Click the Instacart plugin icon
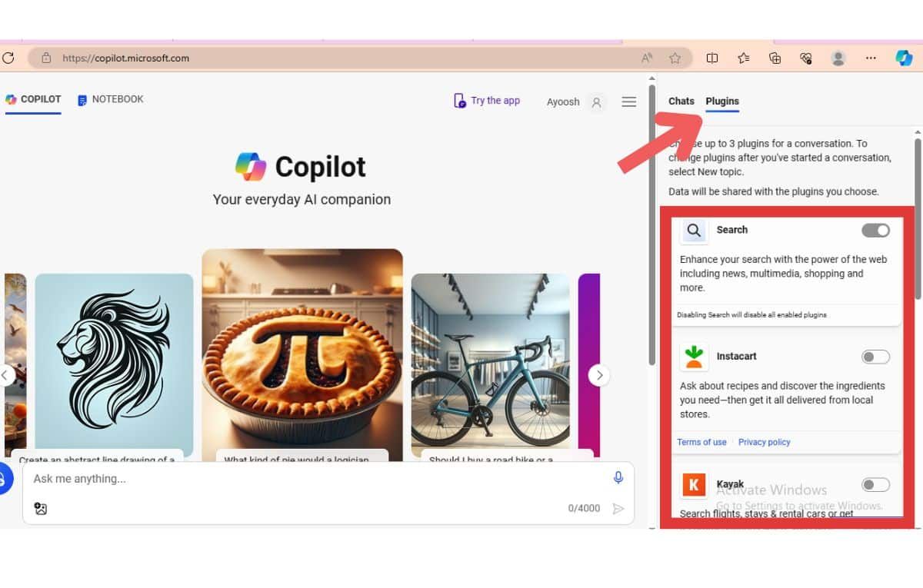 tap(694, 356)
